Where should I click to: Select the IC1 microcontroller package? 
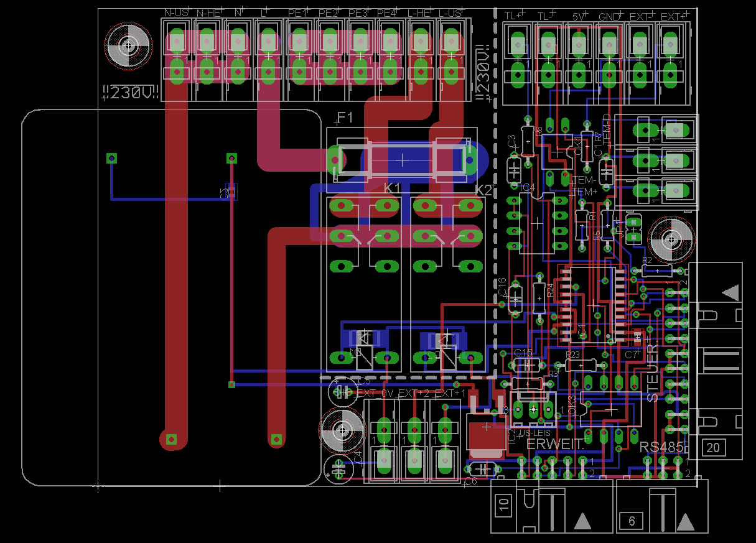click(x=592, y=305)
